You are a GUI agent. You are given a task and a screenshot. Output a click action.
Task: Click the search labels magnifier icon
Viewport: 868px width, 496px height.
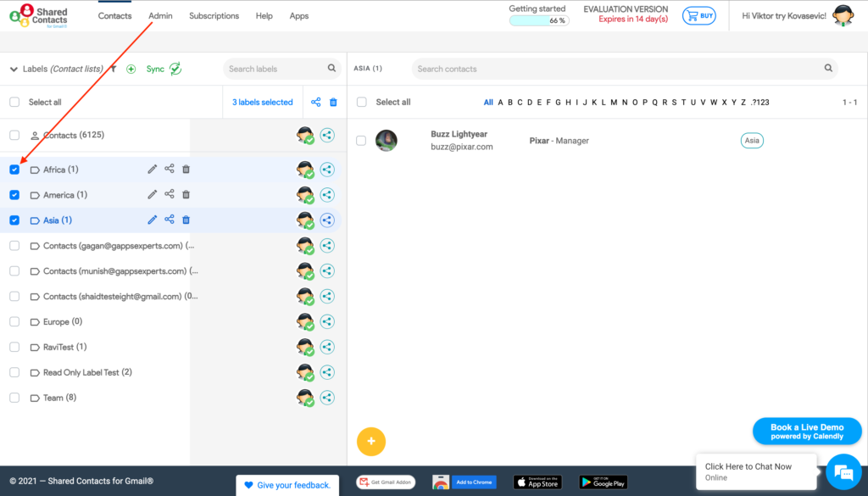pos(331,68)
